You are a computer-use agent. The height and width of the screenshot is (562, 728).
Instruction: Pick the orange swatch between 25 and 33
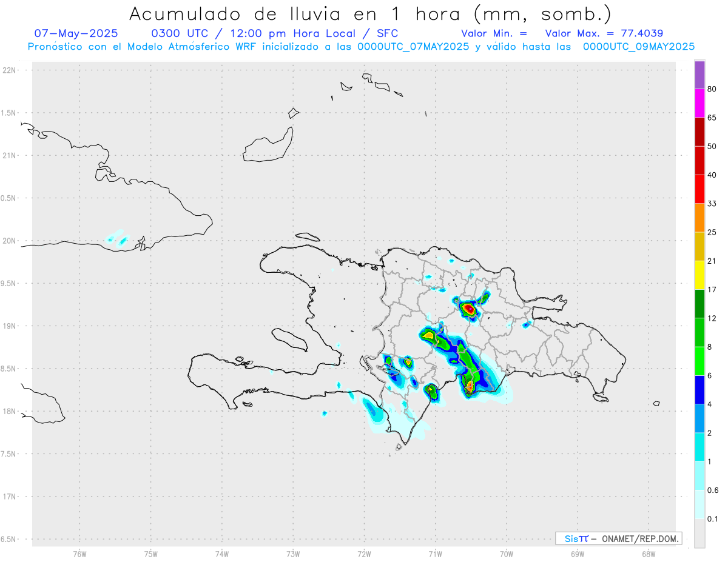699,217
